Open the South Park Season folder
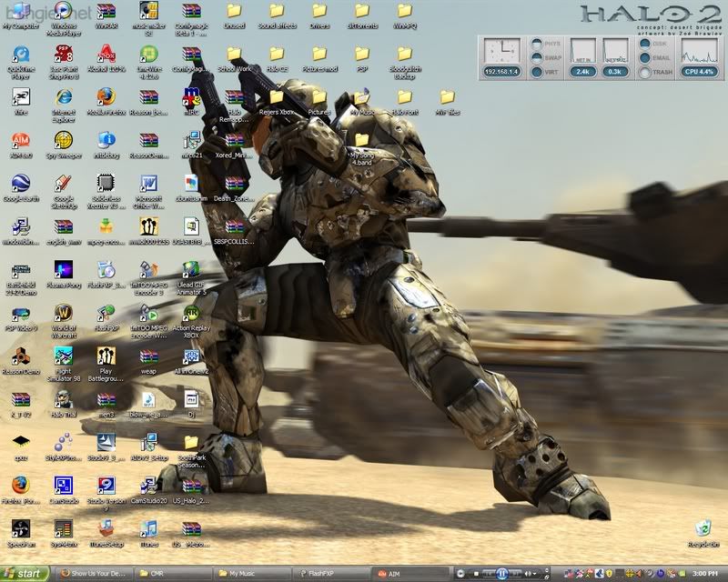Viewport: 728px width, 582px height. click(x=191, y=451)
